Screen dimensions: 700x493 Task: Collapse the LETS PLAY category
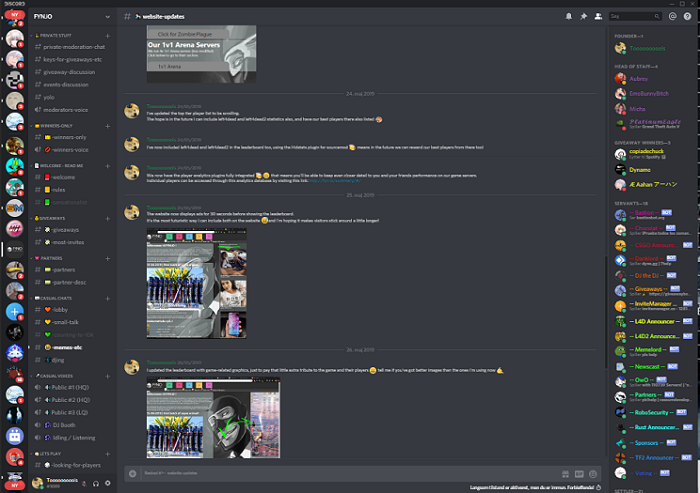click(x=48, y=454)
